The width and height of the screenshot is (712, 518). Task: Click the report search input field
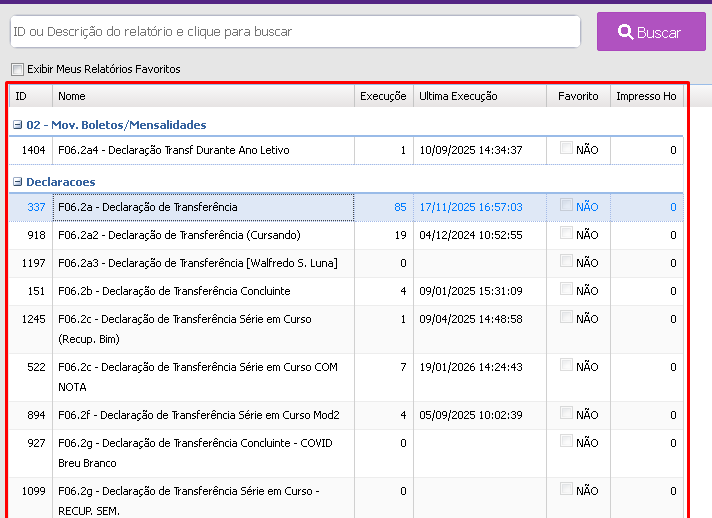pos(295,32)
